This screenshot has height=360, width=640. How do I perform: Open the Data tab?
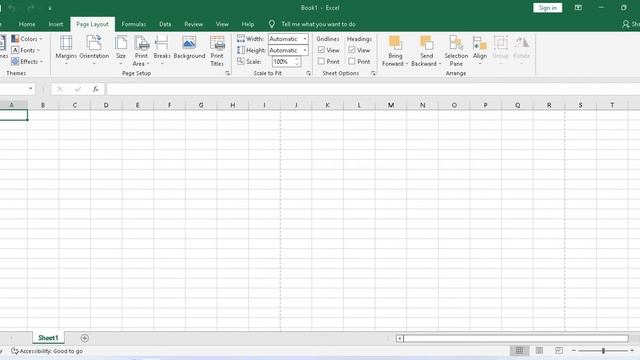coord(165,24)
